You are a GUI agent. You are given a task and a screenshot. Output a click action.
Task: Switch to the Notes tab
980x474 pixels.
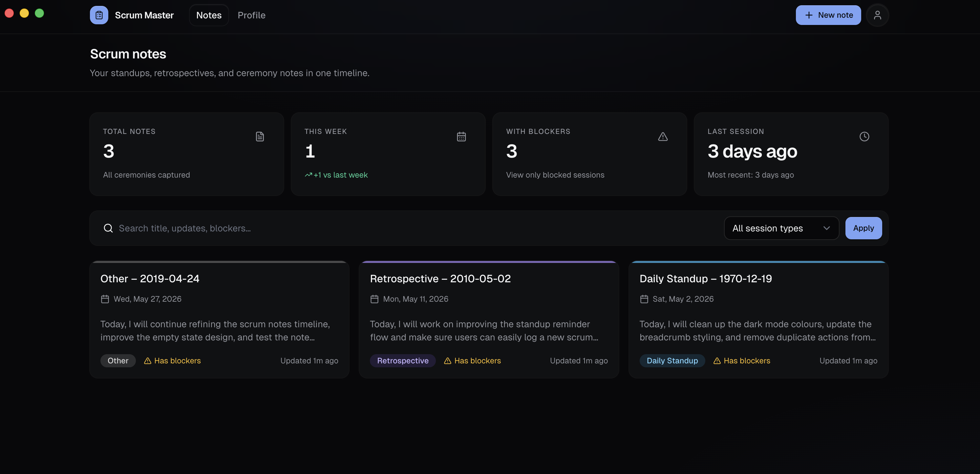click(209, 15)
